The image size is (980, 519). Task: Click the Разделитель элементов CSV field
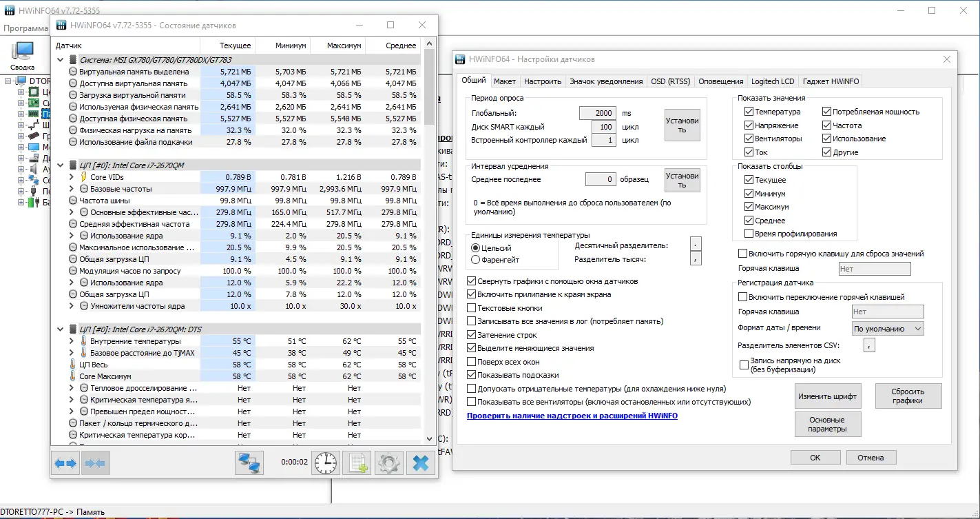click(x=870, y=345)
